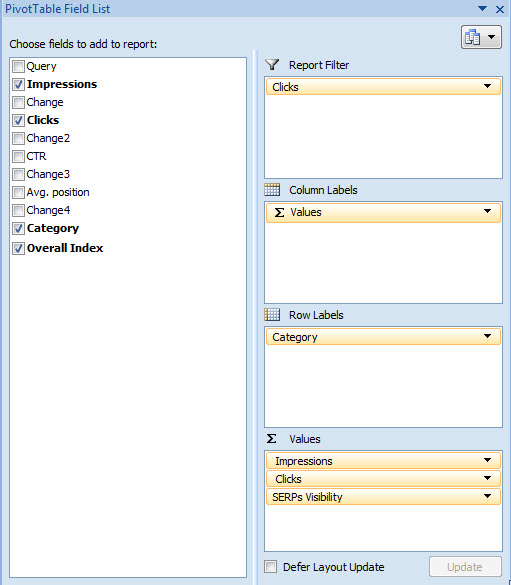Check the Change2 field checkbox
The width and height of the screenshot is (511, 585).
pos(18,138)
